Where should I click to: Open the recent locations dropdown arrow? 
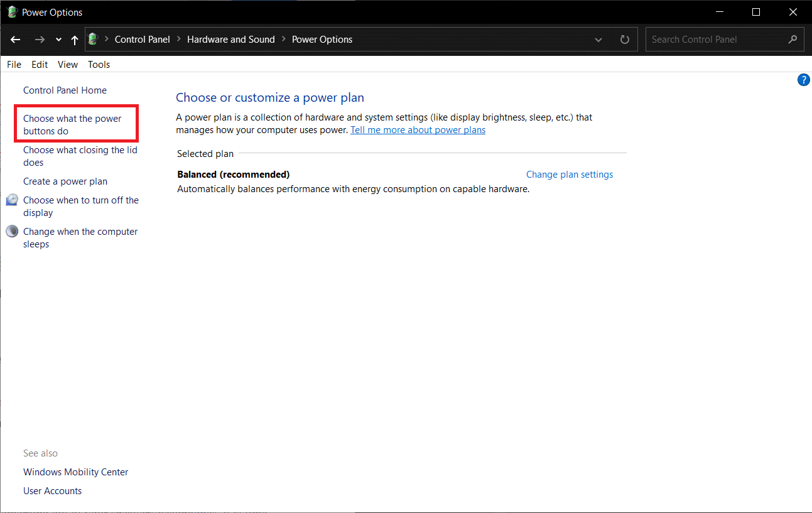tap(58, 40)
